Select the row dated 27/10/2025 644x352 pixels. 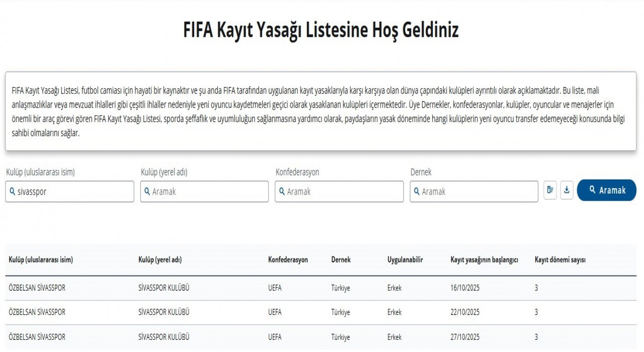(x=201, y=337)
